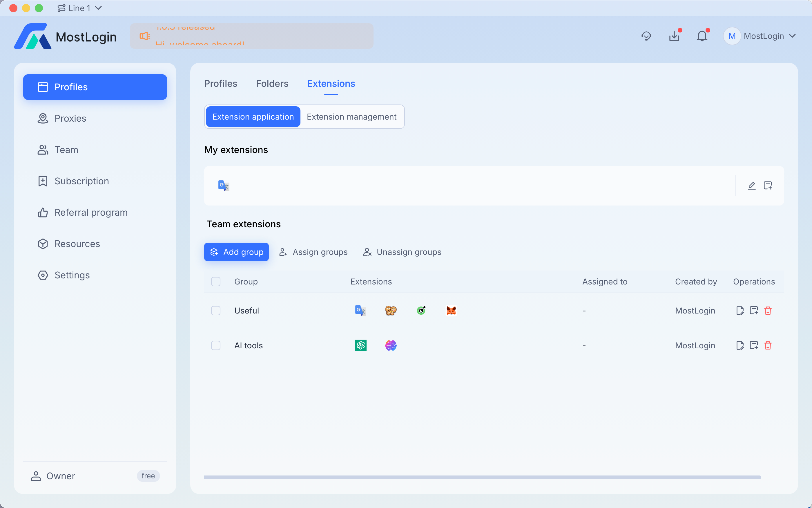Click apply-to-profile icon for AI tools group
Image resolution: width=812 pixels, height=508 pixels.
(754, 345)
